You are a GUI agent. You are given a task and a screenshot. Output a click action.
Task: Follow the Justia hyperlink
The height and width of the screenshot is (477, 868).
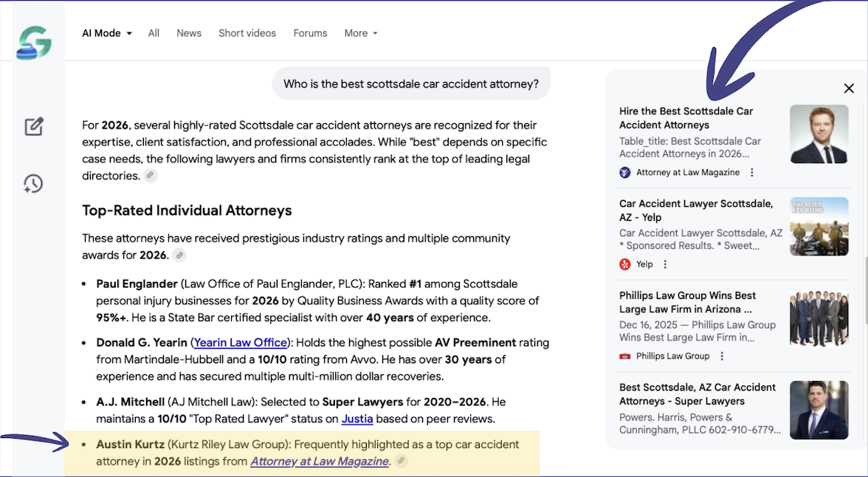357,419
